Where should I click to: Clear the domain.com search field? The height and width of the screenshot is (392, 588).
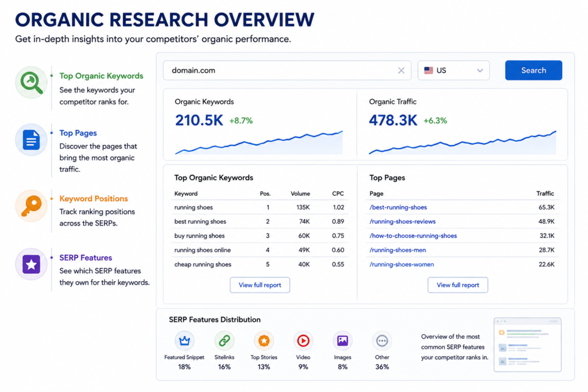pyautogui.click(x=401, y=71)
